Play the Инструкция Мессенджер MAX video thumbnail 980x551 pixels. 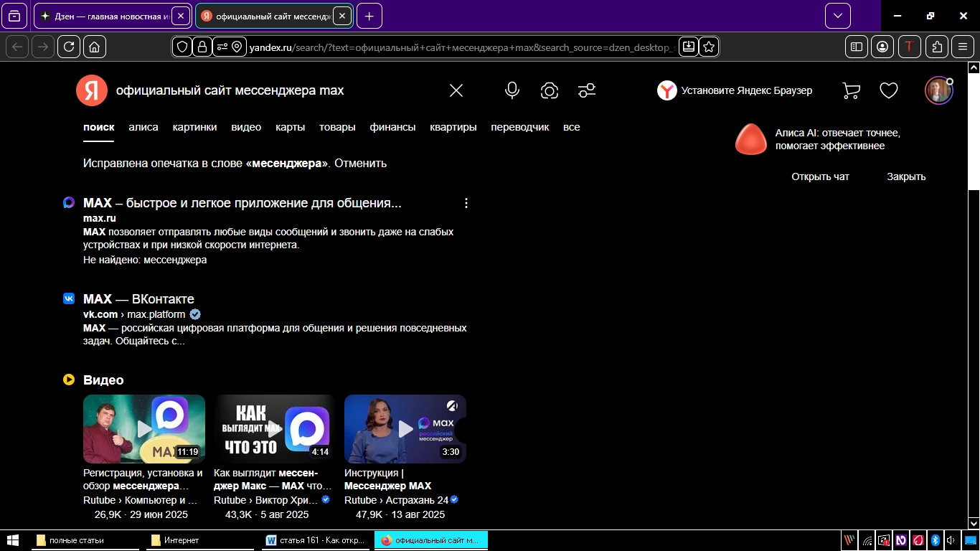[x=405, y=429]
